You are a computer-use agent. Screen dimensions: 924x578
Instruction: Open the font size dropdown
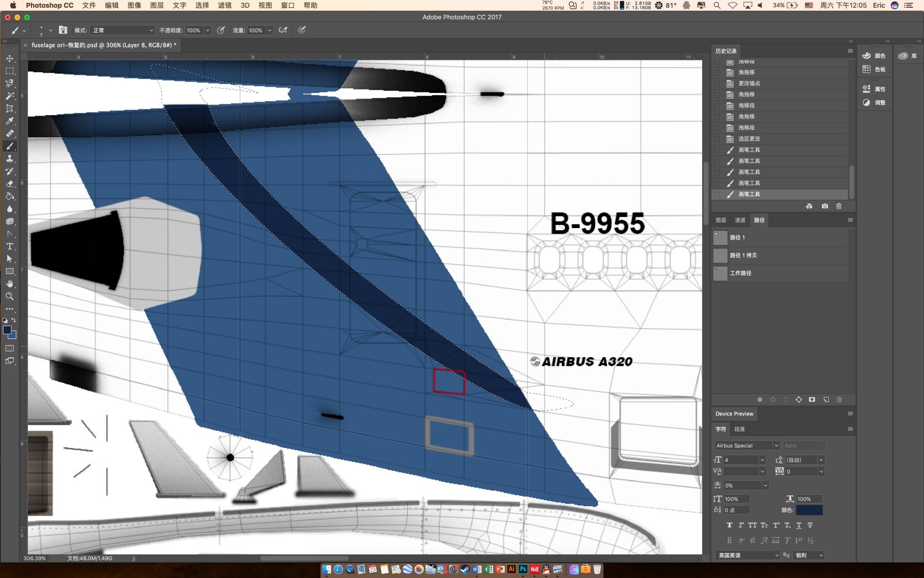(762, 460)
